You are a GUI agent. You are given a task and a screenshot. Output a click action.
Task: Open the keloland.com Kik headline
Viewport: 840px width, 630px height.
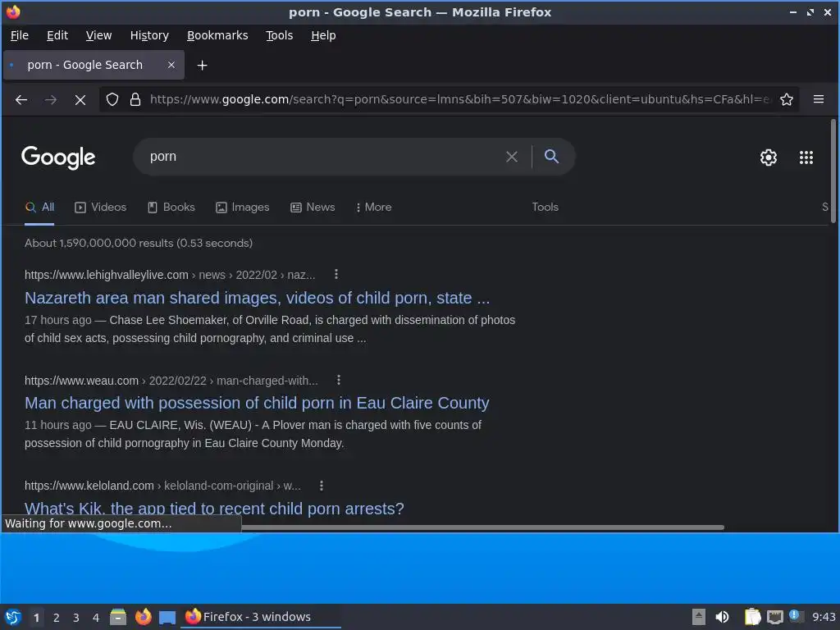[x=214, y=509]
